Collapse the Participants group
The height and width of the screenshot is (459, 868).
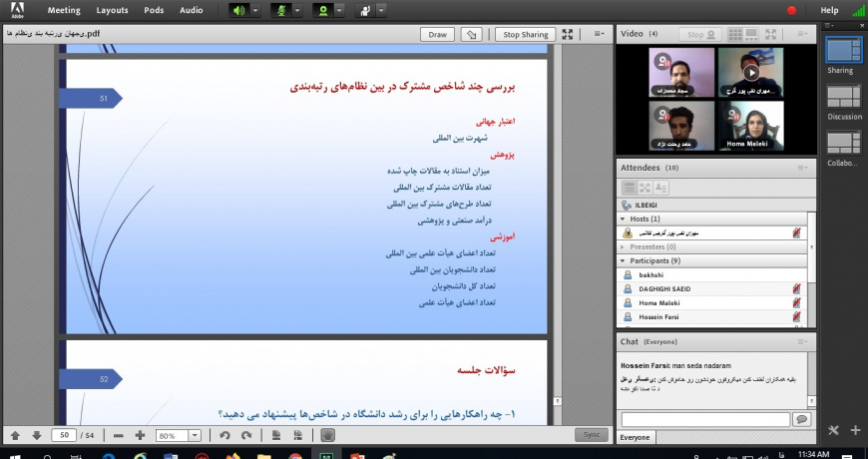pyautogui.click(x=623, y=260)
